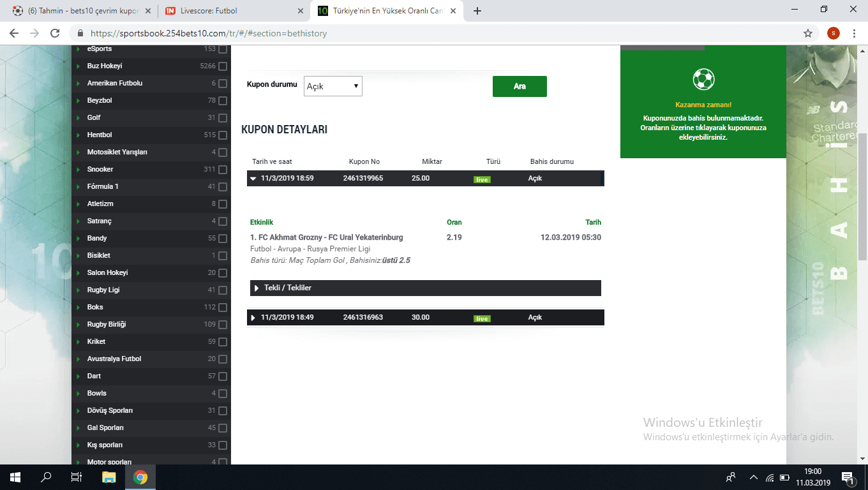The height and width of the screenshot is (490, 868).
Task: Tick the eSports checkbox
Action: (223, 49)
